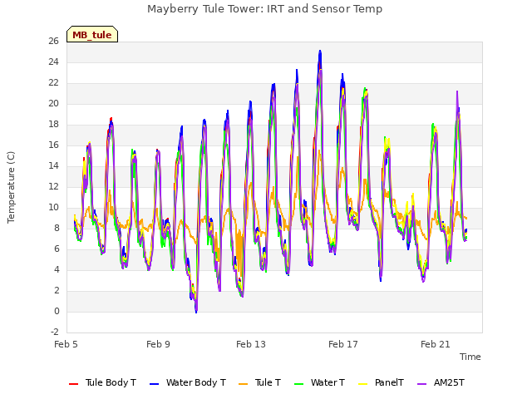Click the 0 y-axis tick label
Image resolution: width=532 pixels, height=399 pixels.
point(57,312)
